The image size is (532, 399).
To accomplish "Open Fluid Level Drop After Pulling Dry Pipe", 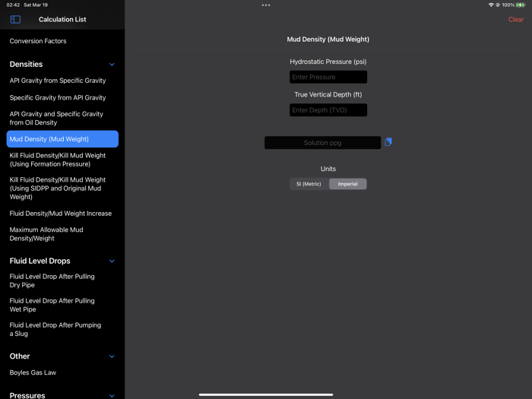I will 52,280.
